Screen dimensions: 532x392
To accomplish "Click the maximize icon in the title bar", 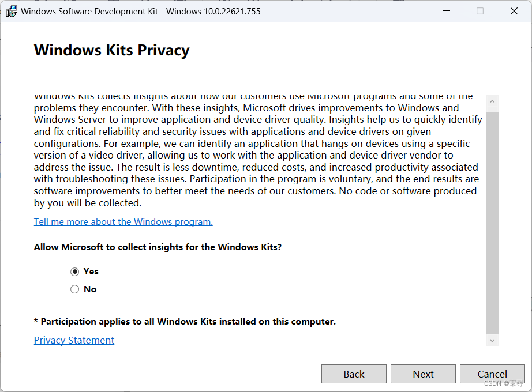I will tap(480, 11).
